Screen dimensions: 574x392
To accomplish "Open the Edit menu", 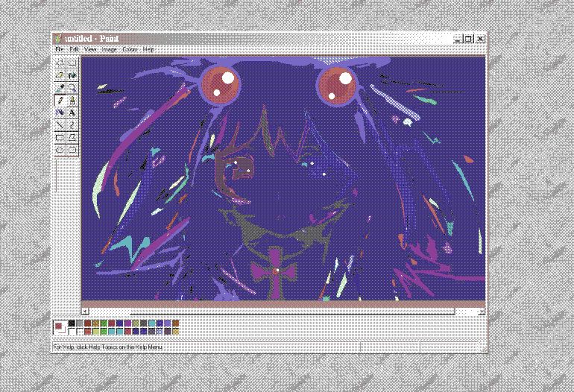I will point(74,49).
